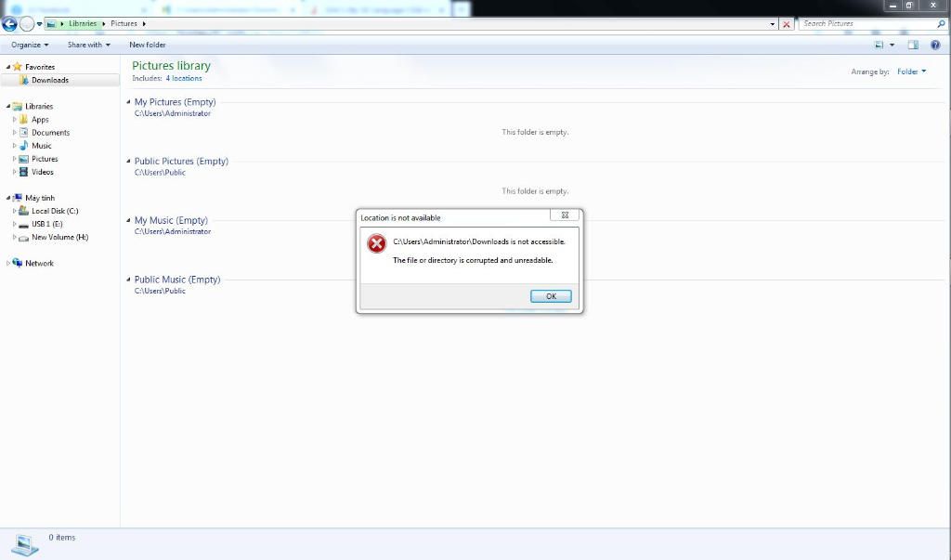Click the search magnifier icon

(x=941, y=23)
